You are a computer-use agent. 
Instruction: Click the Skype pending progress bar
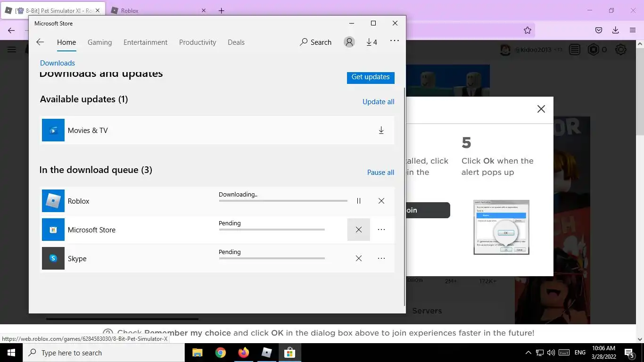272,258
